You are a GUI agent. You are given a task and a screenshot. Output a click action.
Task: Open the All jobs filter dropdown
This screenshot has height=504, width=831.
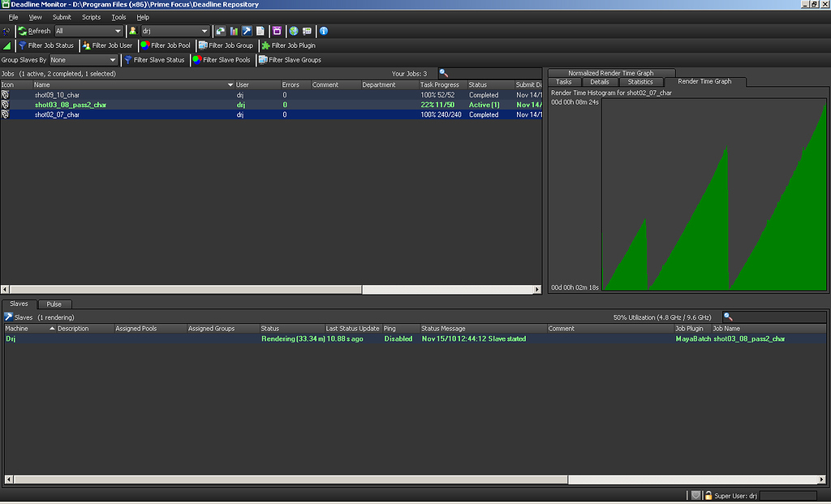click(89, 31)
